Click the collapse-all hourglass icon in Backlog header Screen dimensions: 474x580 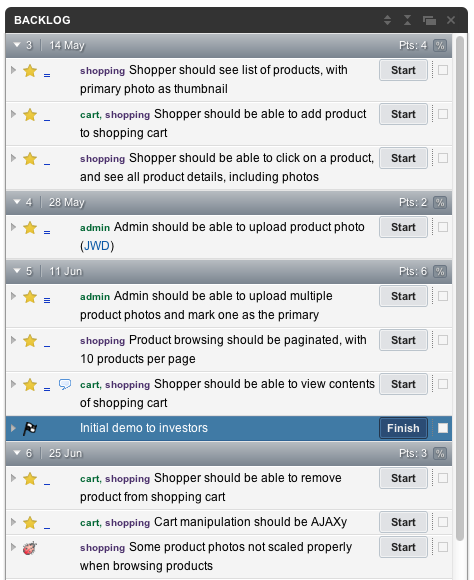coord(407,20)
